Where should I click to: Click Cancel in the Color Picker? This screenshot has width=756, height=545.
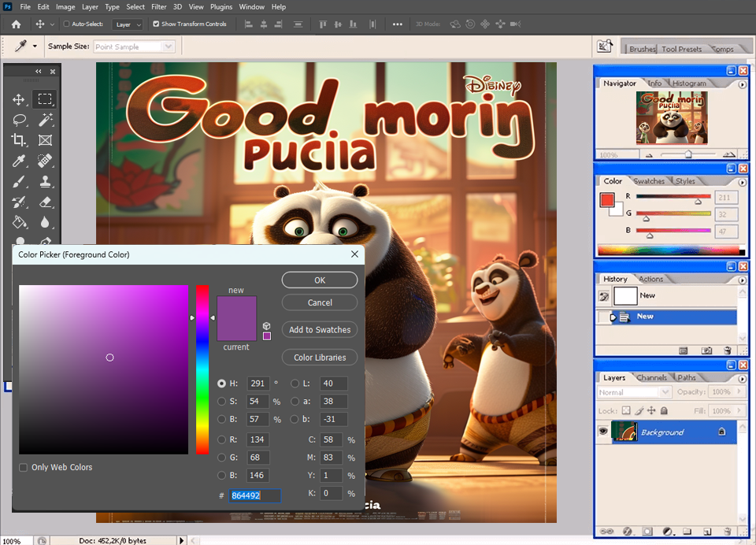(320, 302)
